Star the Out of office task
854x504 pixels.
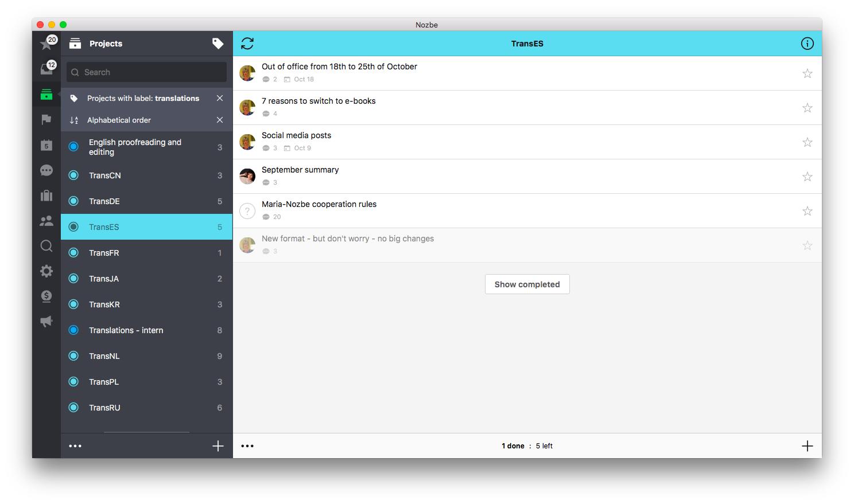[x=808, y=73]
